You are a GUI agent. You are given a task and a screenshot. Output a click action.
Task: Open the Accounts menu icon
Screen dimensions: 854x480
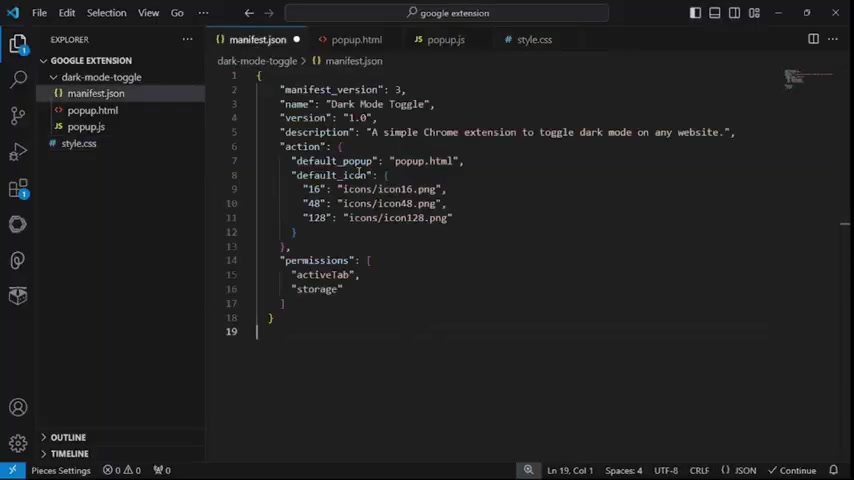pos(18,408)
